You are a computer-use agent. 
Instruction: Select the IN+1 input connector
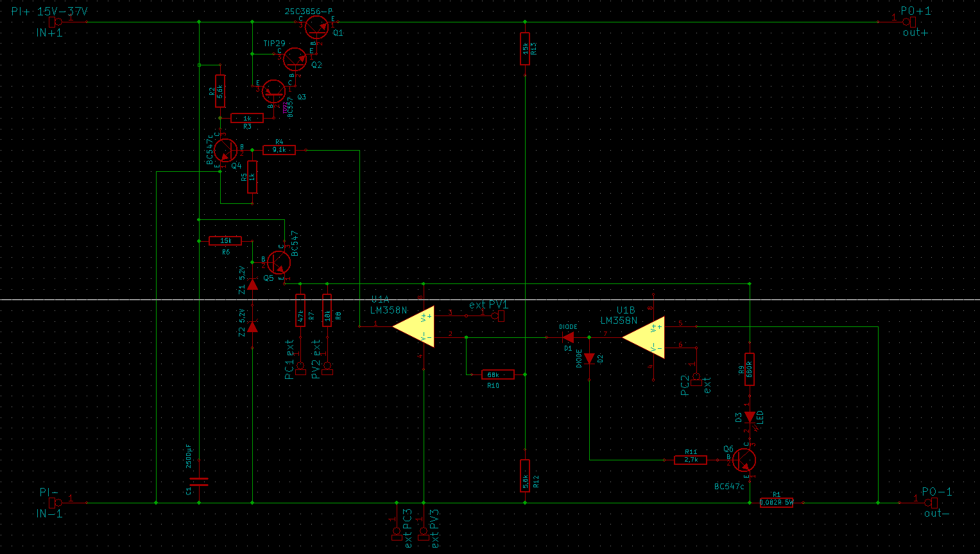(x=55, y=22)
